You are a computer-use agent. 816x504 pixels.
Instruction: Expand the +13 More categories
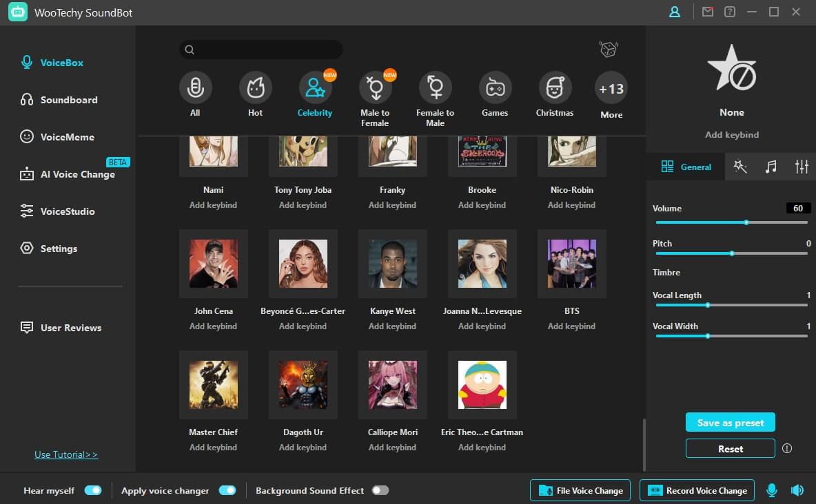click(x=611, y=89)
